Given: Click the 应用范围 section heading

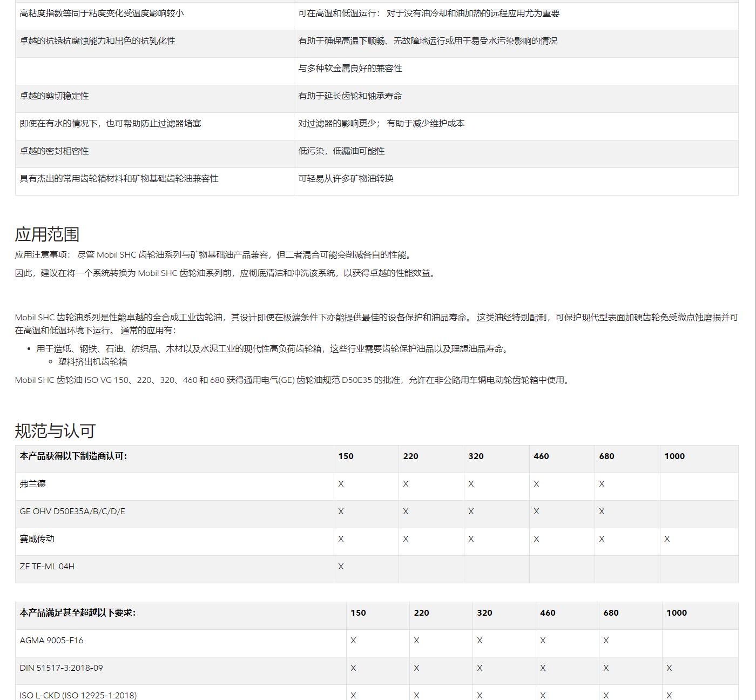Looking at the screenshot, I should (x=47, y=234).
